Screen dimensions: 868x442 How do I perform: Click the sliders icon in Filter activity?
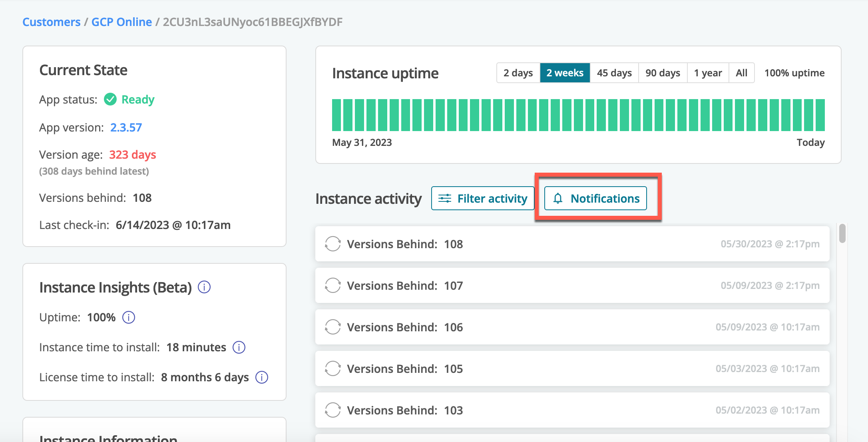tap(444, 198)
